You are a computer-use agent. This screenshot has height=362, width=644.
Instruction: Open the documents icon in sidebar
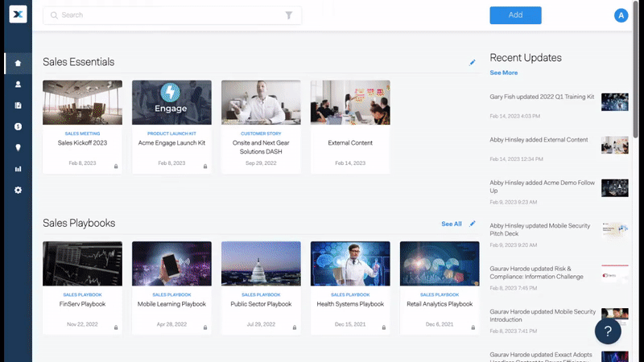(18, 105)
